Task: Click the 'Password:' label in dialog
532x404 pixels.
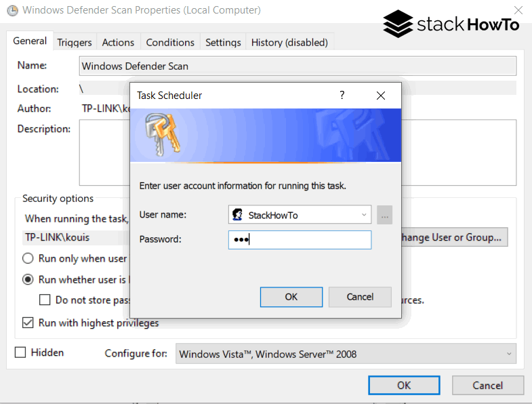Action: (x=161, y=239)
